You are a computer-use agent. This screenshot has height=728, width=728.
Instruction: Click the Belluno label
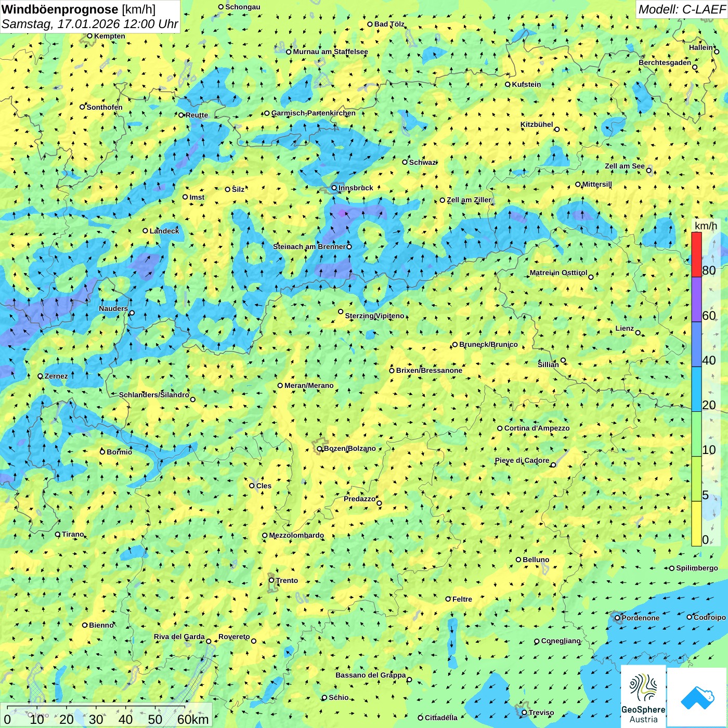[x=536, y=560]
